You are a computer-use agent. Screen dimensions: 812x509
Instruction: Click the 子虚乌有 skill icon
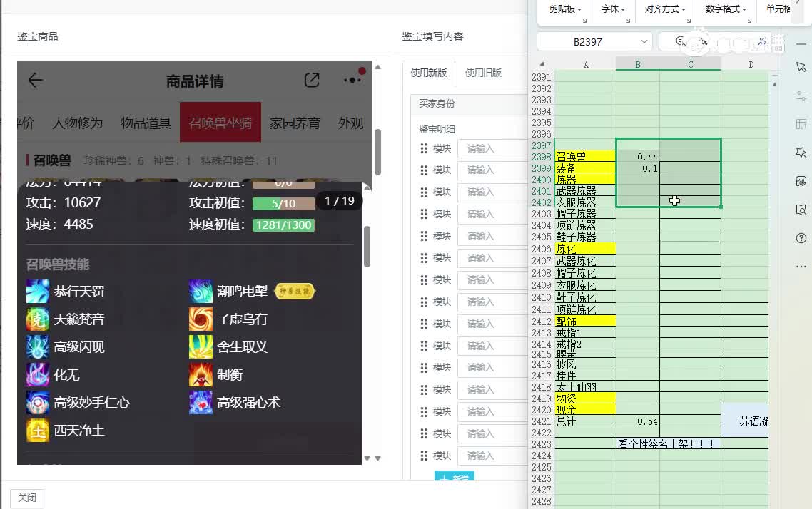coord(201,319)
